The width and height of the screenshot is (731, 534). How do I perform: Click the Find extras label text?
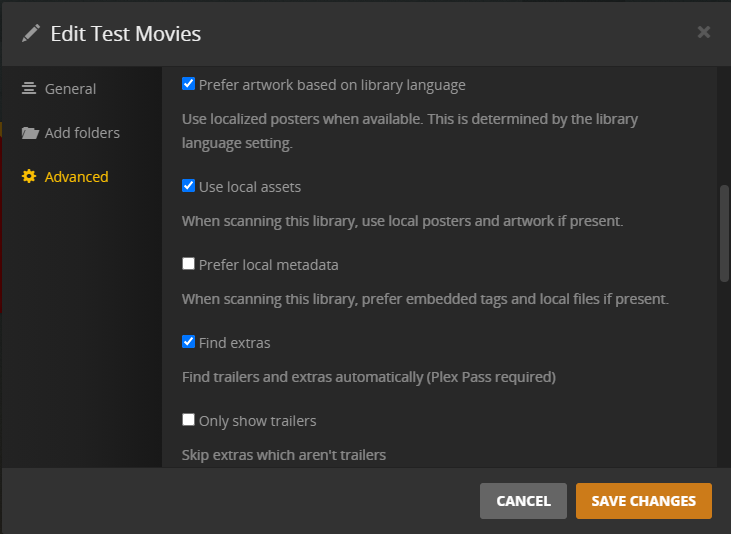click(235, 343)
